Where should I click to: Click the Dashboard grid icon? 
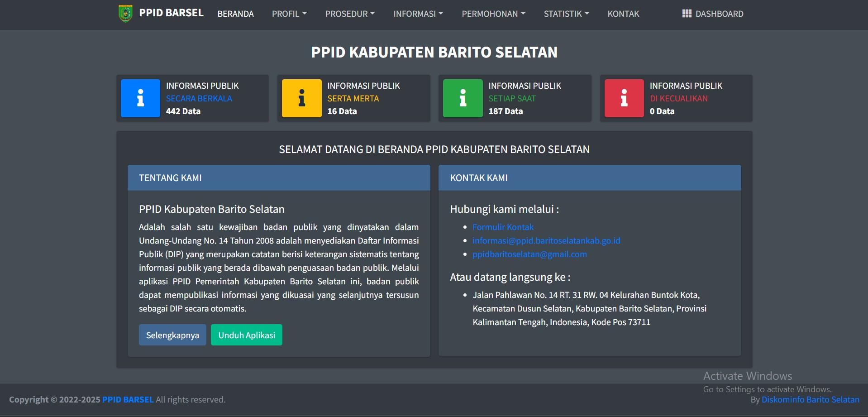[687, 14]
